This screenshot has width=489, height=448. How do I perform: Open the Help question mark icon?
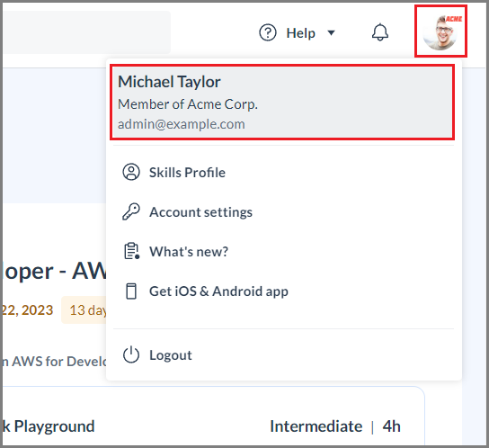268,32
